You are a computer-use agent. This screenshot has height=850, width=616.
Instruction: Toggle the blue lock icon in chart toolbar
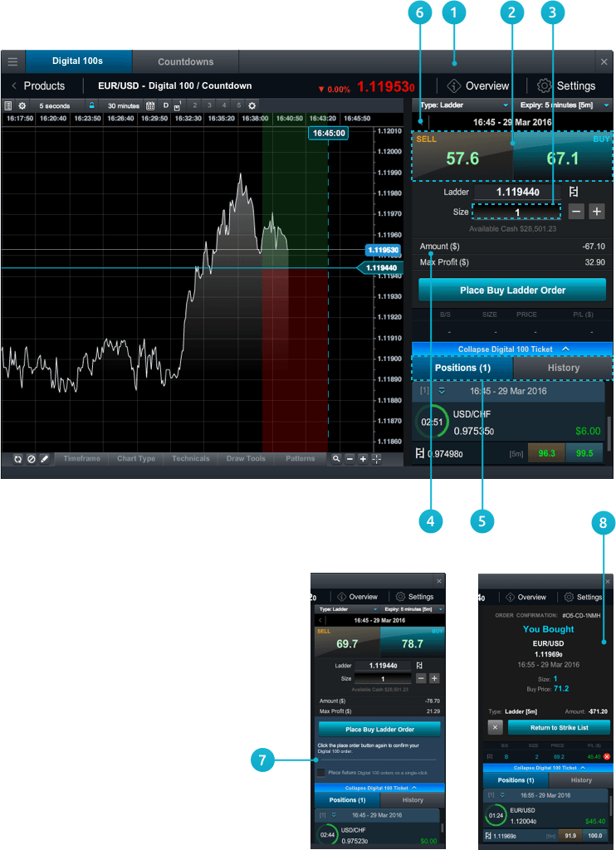(91, 105)
